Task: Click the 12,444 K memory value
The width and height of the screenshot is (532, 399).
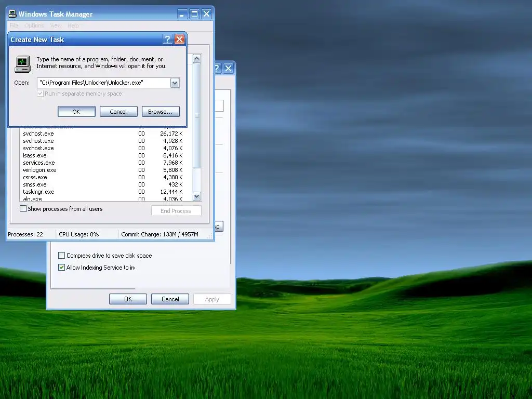Action: (171, 192)
